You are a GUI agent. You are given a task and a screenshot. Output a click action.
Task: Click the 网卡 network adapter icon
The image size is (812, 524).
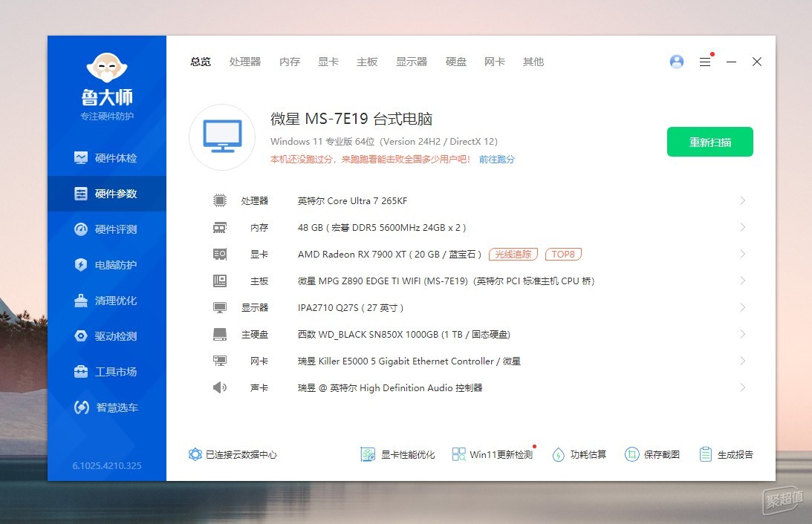tap(220, 361)
